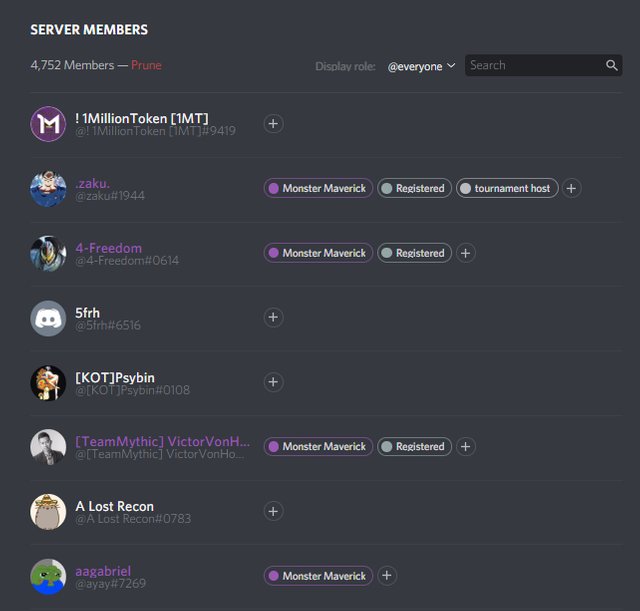
Task: Remove Monster Maverick role from aagabriel
Action: 273,575
